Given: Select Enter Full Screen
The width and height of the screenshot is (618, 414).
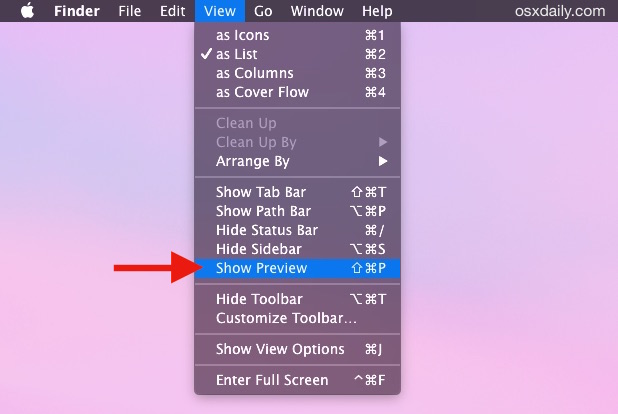Looking at the screenshot, I should click(272, 380).
